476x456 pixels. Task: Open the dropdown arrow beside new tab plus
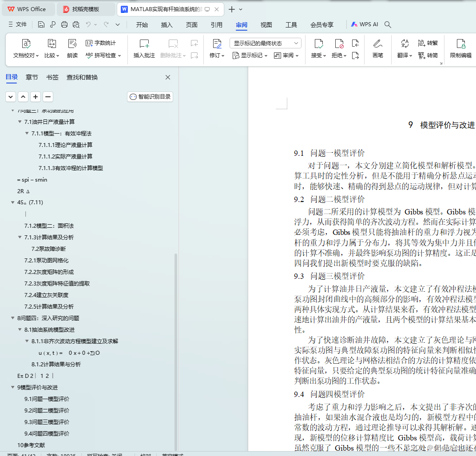[241, 9]
